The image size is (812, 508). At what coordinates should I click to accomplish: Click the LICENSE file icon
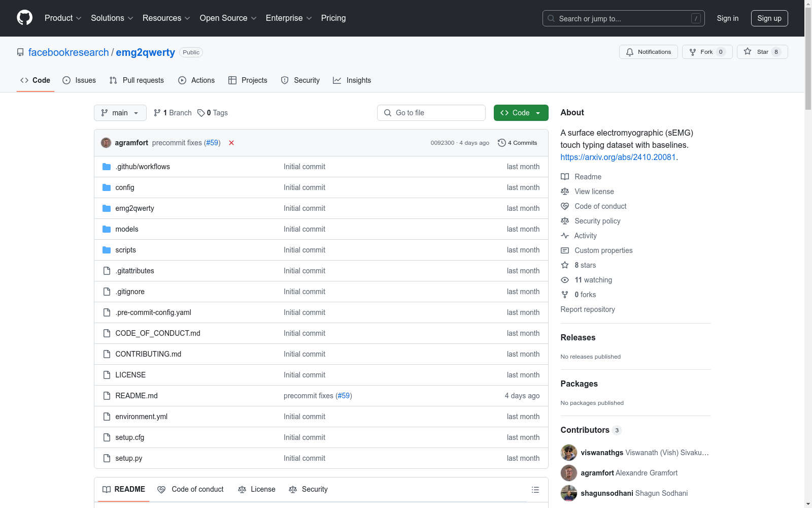click(107, 375)
